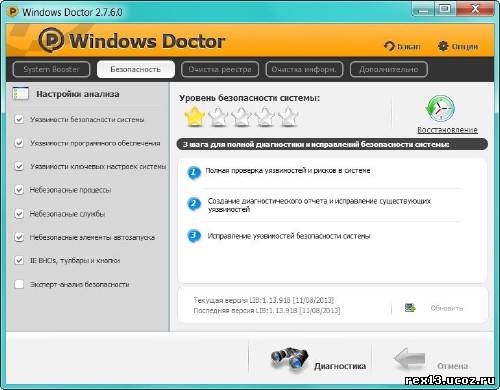500x390 pixels.
Task: Click the binoculars Диагностика icon
Action: [290, 359]
